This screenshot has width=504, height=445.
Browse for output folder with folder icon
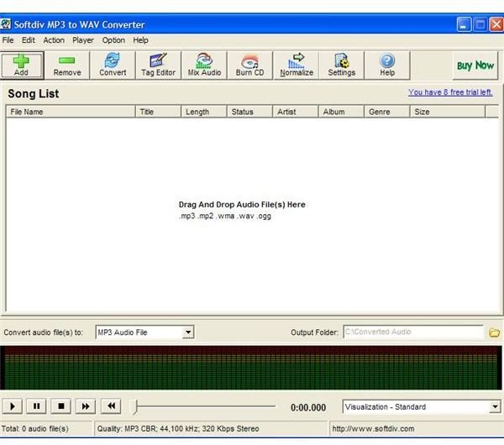click(494, 332)
